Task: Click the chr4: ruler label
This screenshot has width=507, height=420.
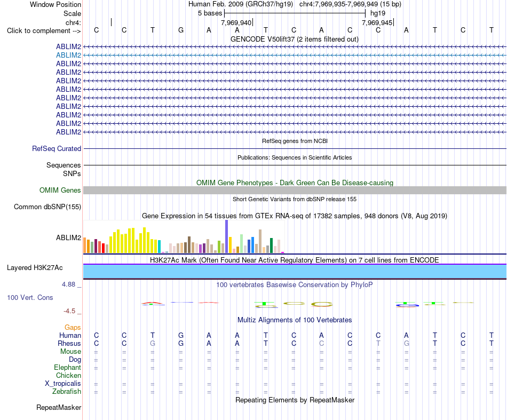Action: (74, 22)
